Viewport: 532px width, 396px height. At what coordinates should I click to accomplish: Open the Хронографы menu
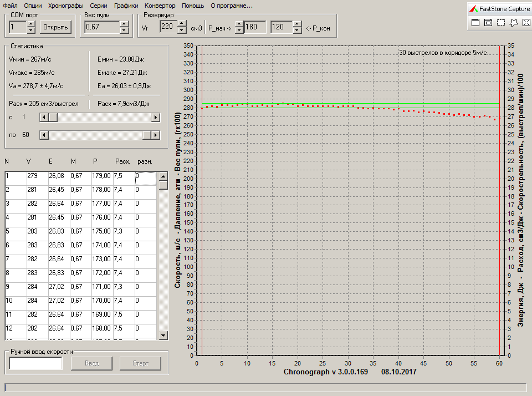point(66,6)
